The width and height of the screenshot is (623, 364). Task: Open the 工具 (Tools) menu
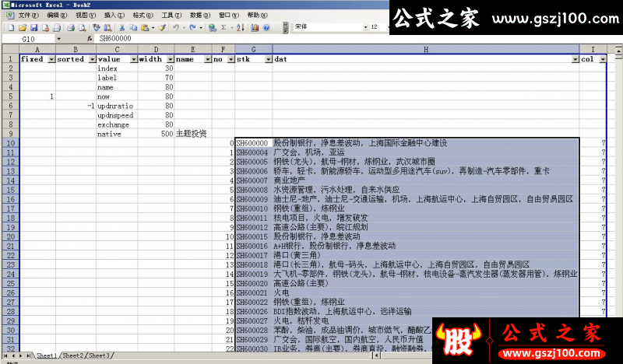pyautogui.click(x=171, y=15)
